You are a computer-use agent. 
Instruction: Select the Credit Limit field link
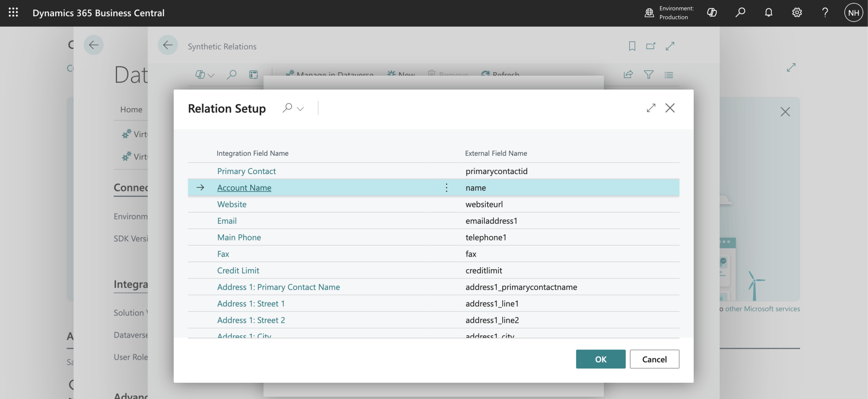(x=238, y=270)
